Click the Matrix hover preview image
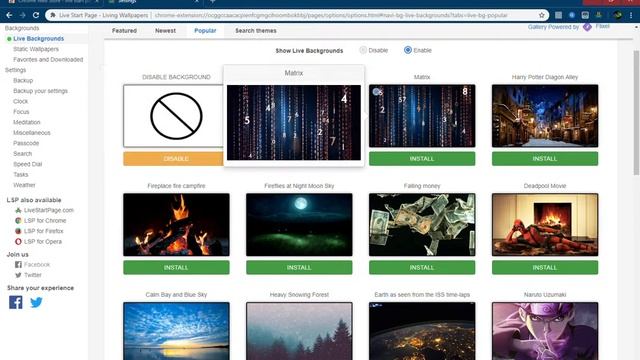 (x=294, y=122)
